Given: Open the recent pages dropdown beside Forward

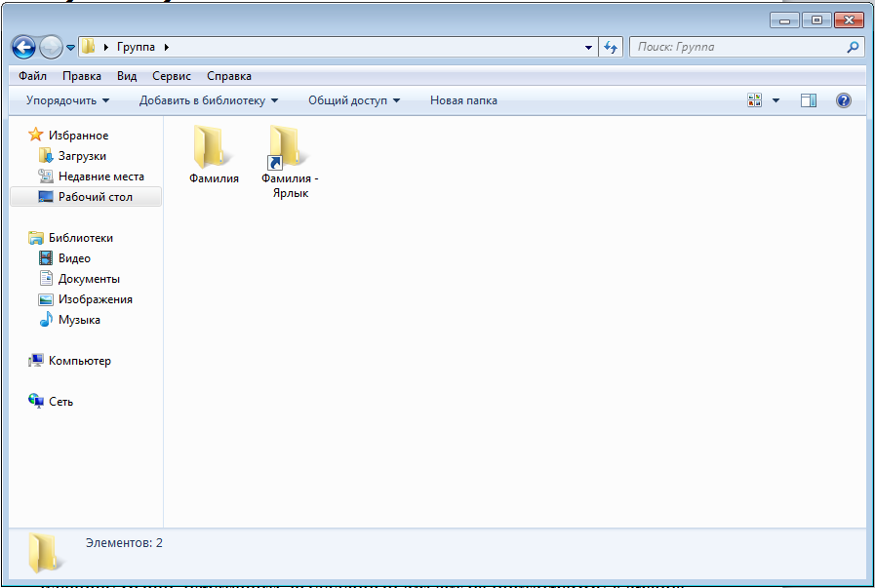Looking at the screenshot, I should [71, 48].
